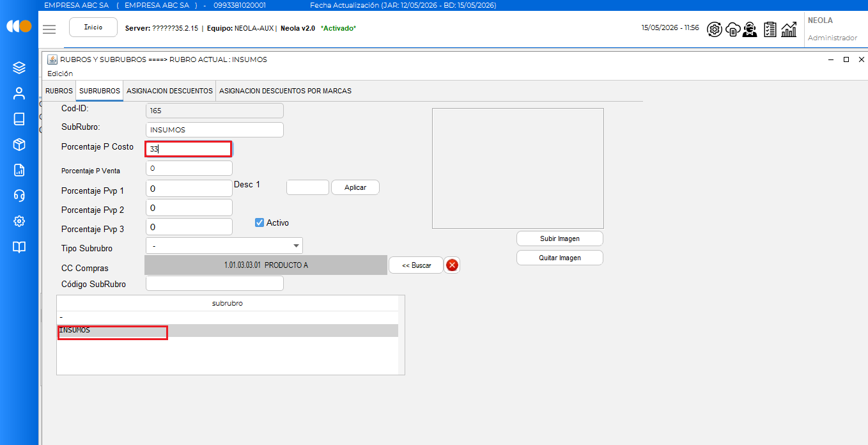Switch to the RUBROS tab
The width and height of the screenshot is (868, 445).
coord(59,91)
